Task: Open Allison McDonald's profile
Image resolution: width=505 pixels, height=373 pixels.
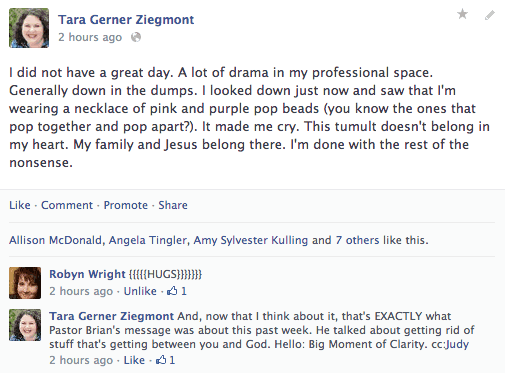Action: [55, 240]
